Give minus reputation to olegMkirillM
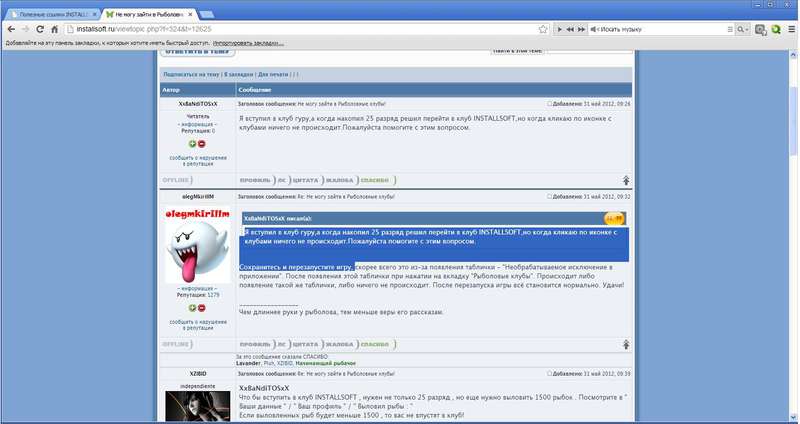The image size is (800, 424). [x=202, y=308]
